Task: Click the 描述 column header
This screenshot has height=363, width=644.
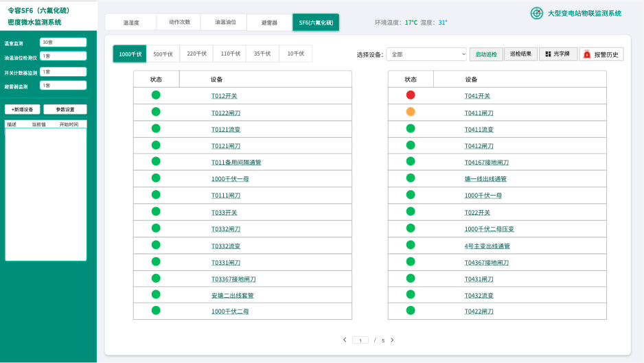Action: (x=12, y=124)
